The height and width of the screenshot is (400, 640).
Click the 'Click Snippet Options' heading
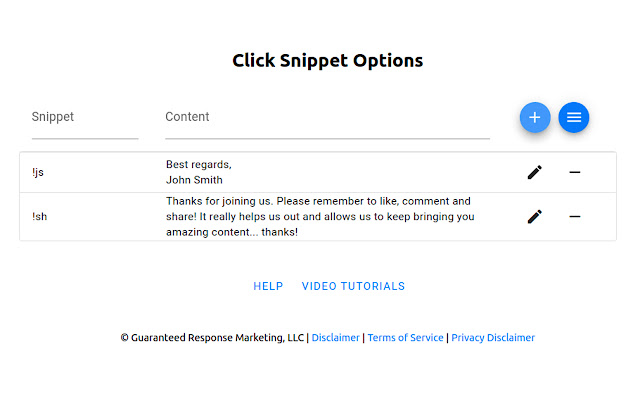[x=328, y=60]
